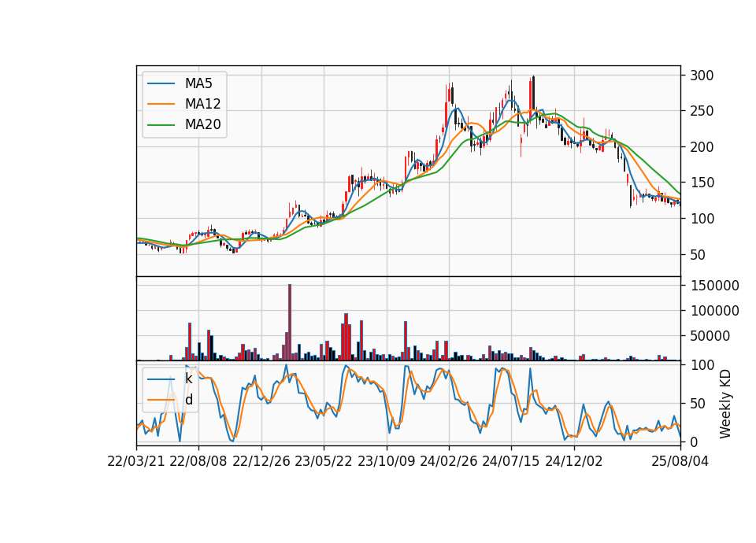The width and height of the screenshot is (756, 543).
Task: Click the 150000 volume axis label
Action: (714, 286)
